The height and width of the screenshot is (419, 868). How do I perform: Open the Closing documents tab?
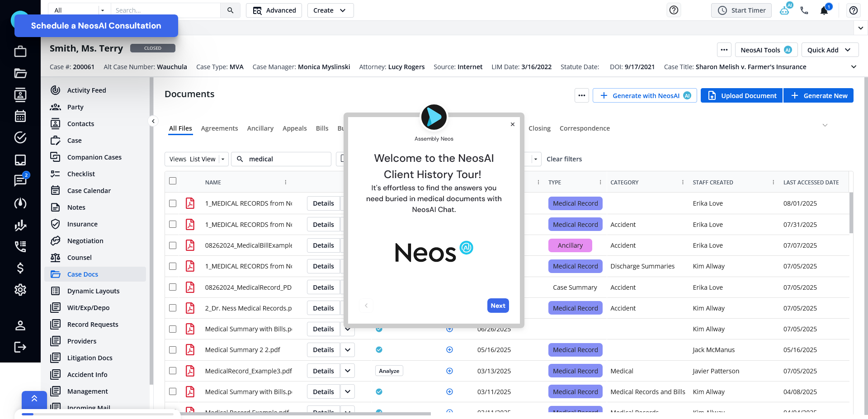pyautogui.click(x=539, y=128)
